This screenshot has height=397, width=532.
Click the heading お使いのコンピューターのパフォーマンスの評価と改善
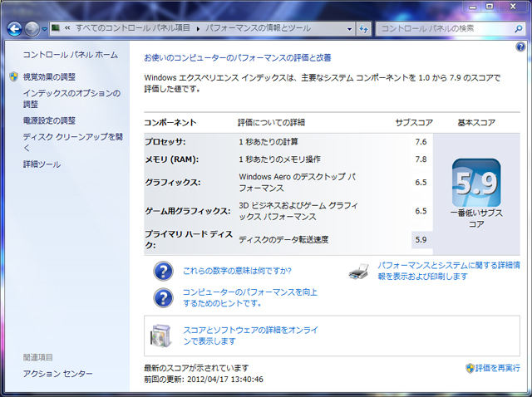(238, 58)
